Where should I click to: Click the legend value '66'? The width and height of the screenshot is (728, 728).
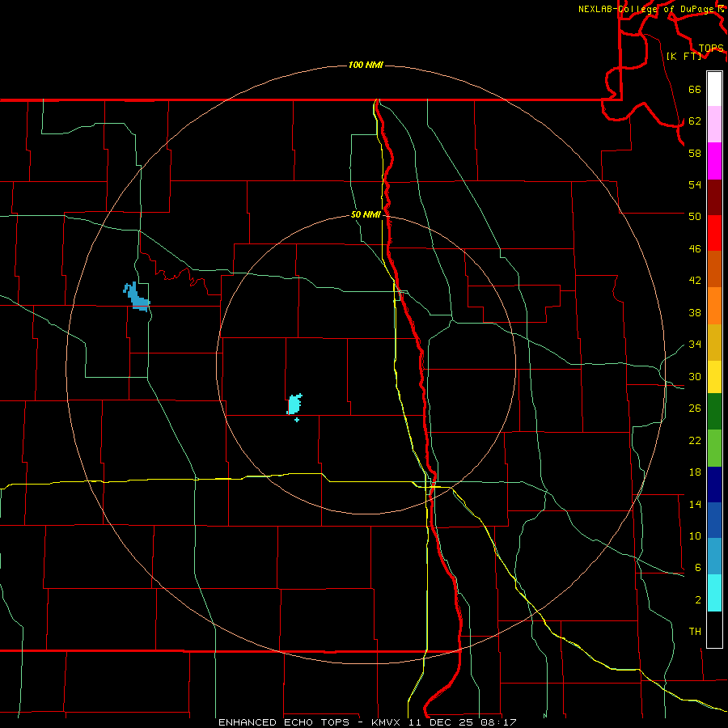(695, 89)
